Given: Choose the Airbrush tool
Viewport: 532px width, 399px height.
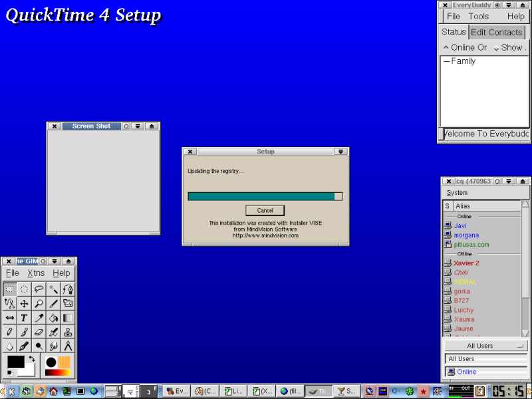Looking at the screenshot, I should pyautogui.click(x=53, y=332).
